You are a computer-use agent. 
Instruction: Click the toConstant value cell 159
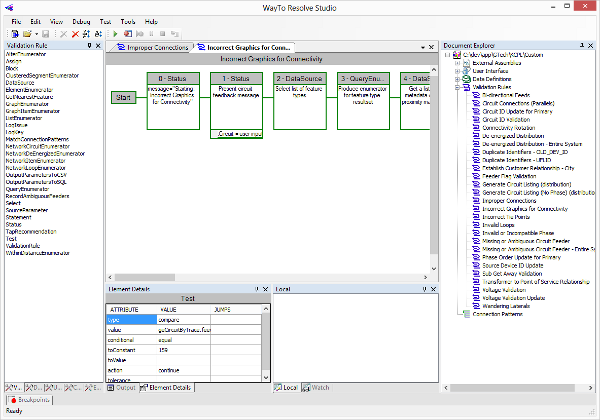(x=183, y=350)
